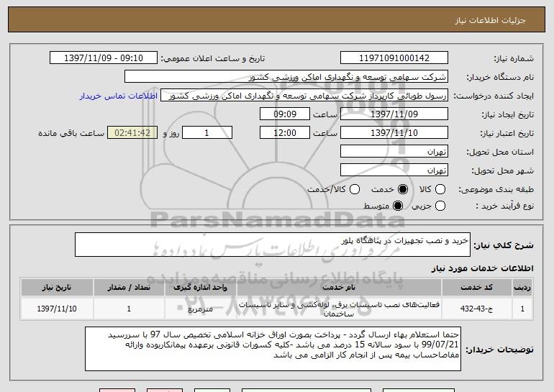Click the label ساعت باقی مانده
Screen dimensions: 554x392
coord(71,133)
